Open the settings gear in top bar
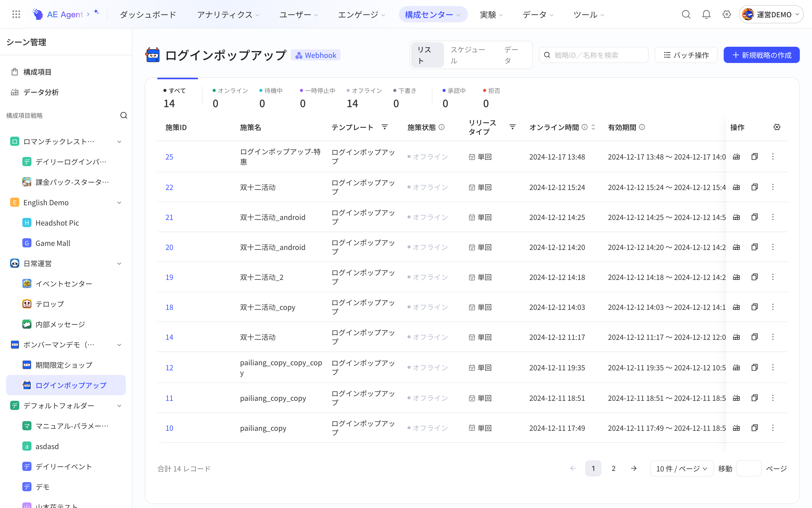The image size is (812, 508). (x=726, y=14)
